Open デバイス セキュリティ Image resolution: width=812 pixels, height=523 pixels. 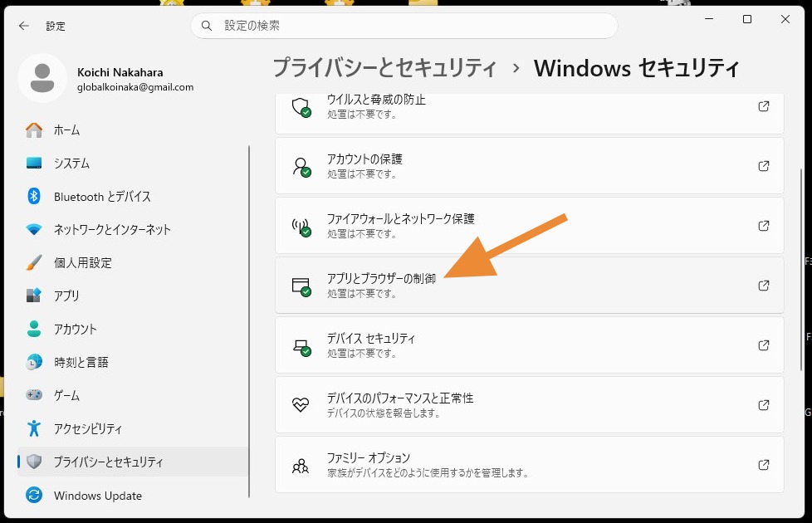pos(529,345)
